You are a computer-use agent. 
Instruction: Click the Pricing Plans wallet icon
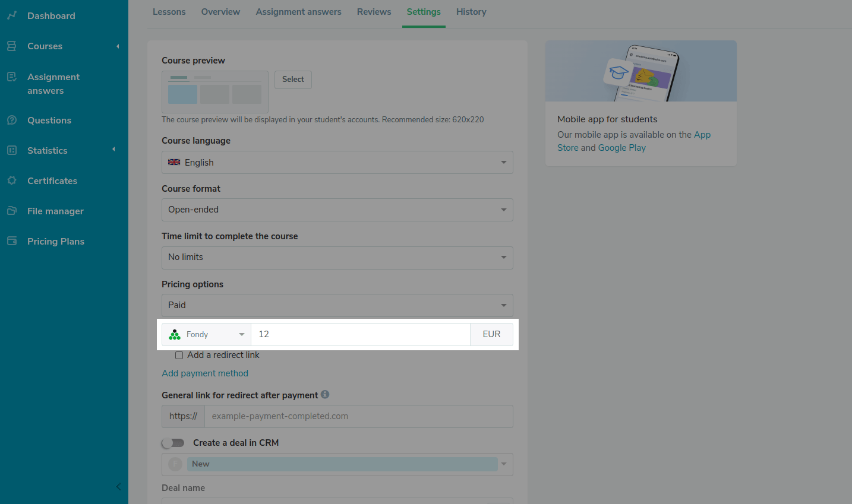coord(12,241)
